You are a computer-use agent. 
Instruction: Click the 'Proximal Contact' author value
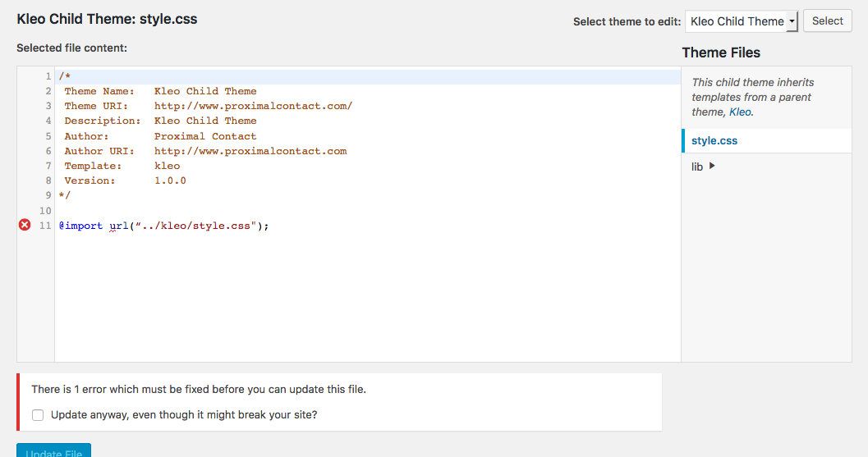[x=205, y=136]
